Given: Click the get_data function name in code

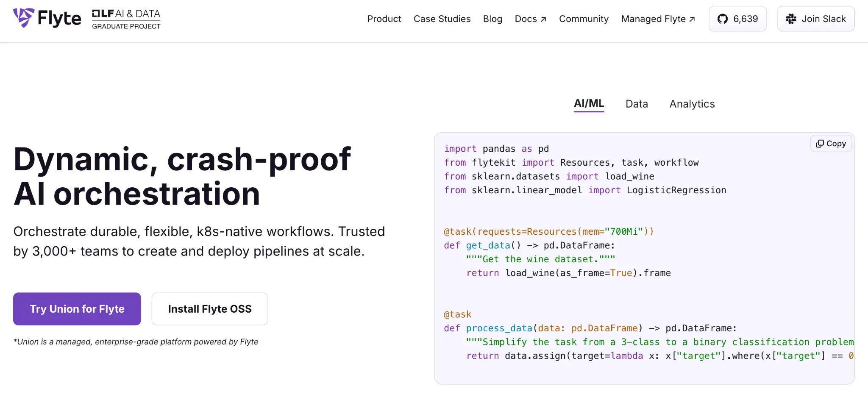Looking at the screenshot, I should [x=488, y=245].
